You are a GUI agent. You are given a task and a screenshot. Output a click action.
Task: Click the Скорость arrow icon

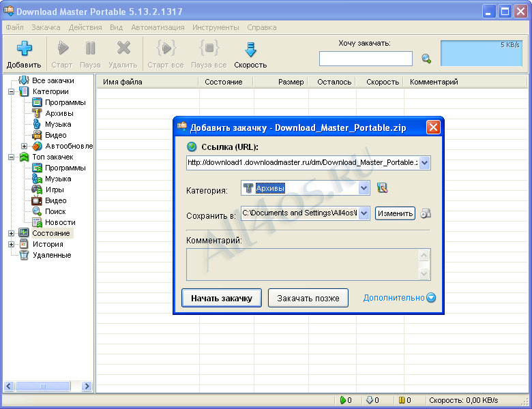(x=250, y=49)
